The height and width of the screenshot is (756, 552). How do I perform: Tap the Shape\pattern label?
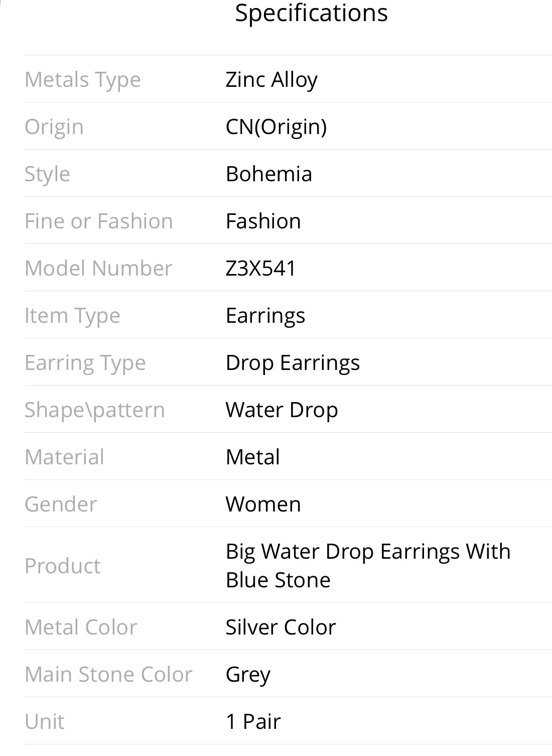[x=95, y=410]
